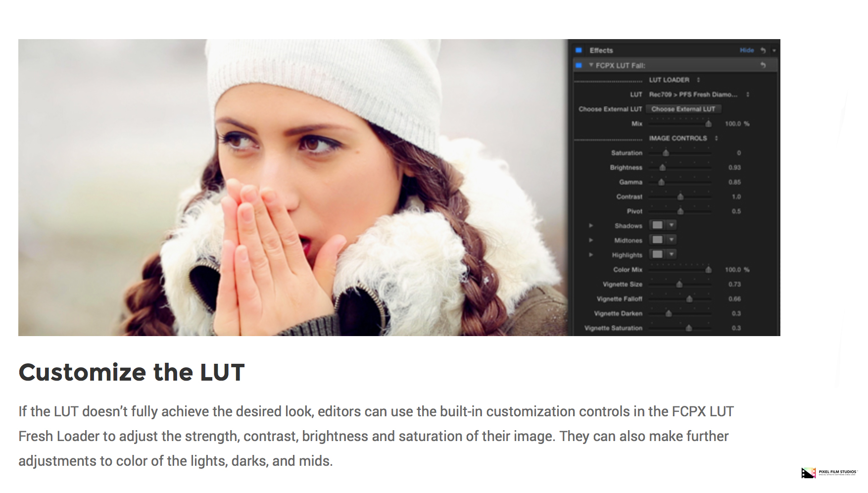Click the paragraph starting "If the LUT doesn't fully"
Image resolution: width=868 pixels, height=493 pixels.
[x=376, y=436]
